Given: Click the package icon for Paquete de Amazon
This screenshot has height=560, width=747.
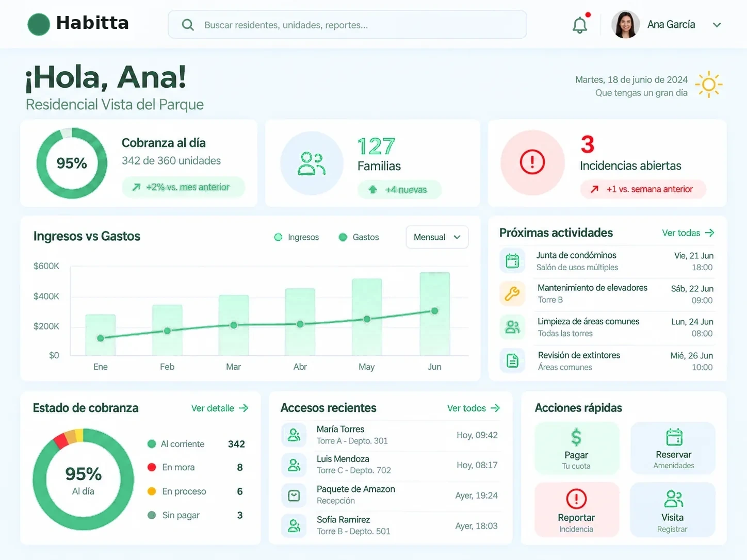Looking at the screenshot, I should (294, 496).
